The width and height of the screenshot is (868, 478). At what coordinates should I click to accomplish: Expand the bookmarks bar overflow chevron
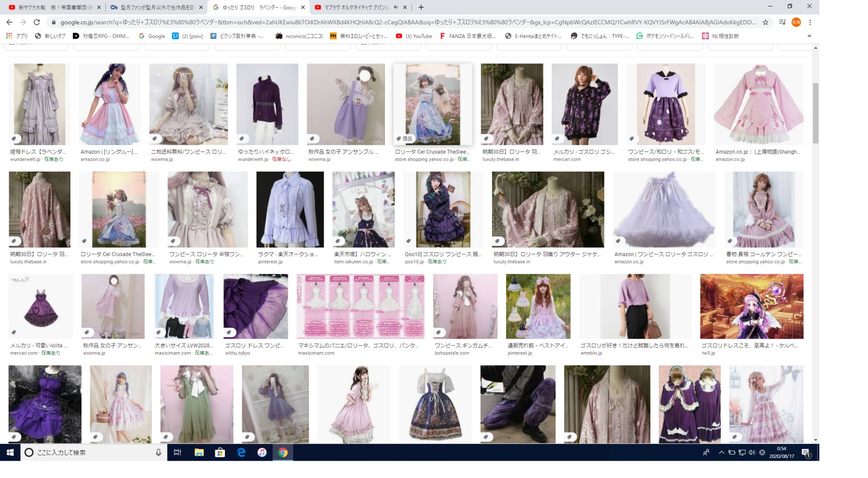tap(809, 36)
